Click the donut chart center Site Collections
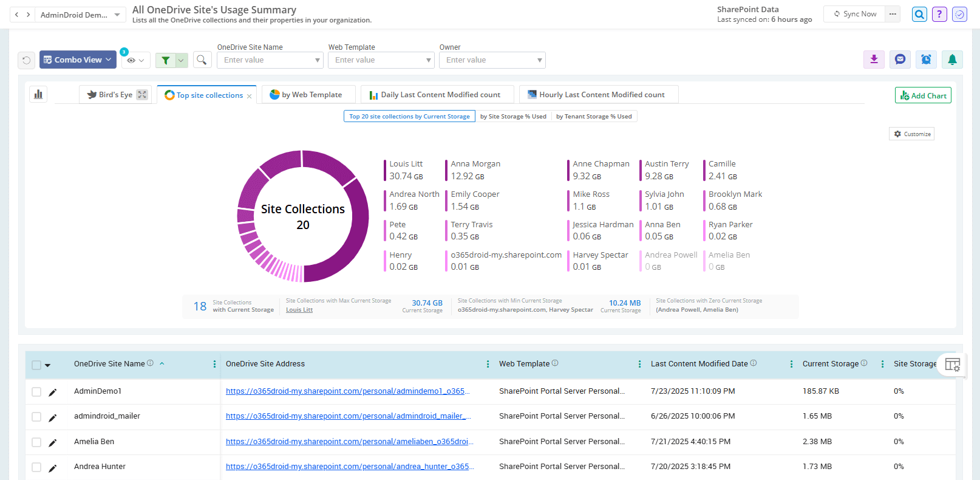The width and height of the screenshot is (980, 480). (x=303, y=216)
